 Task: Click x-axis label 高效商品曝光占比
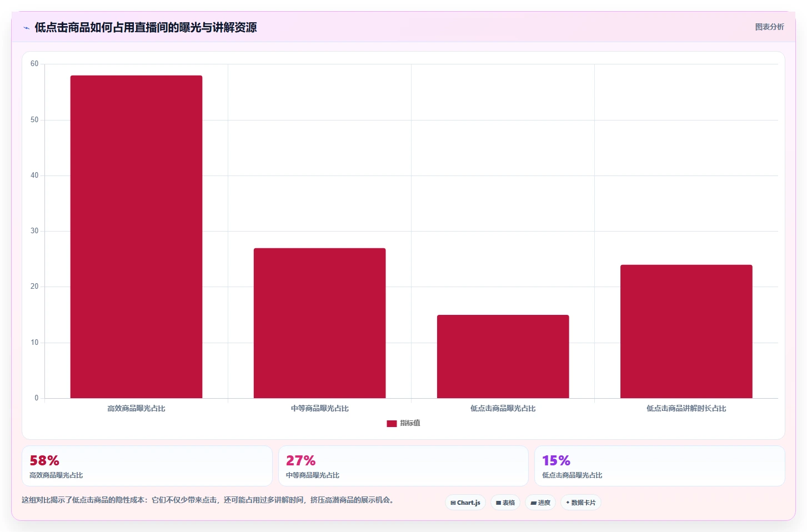[136, 408]
